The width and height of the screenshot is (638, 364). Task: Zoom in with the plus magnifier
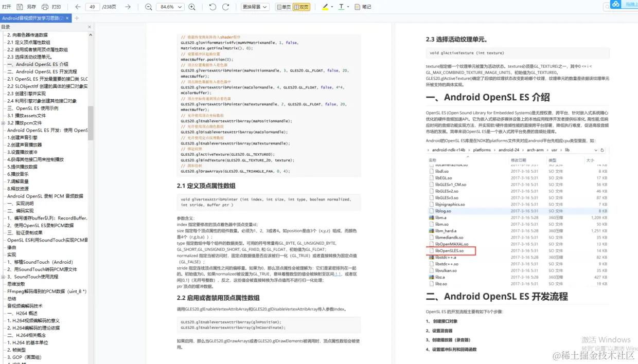pos(192,7)
